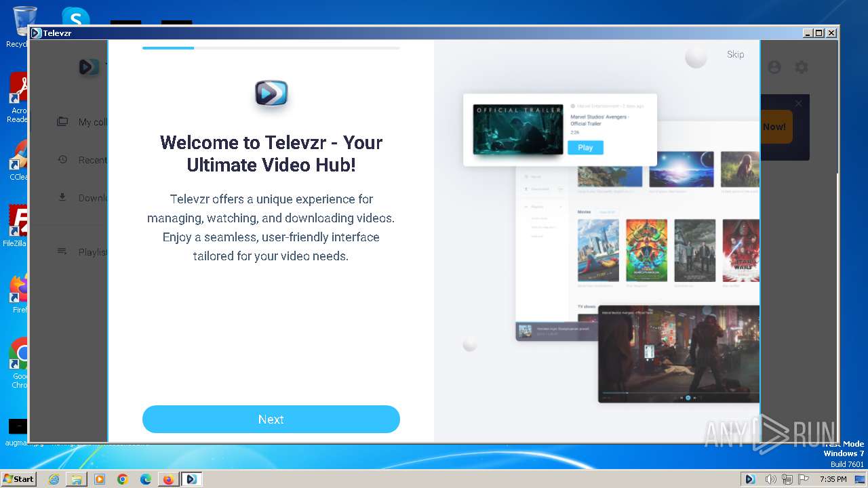Image resolution: width=868 pixels, height=488 pixels.
Task: Click the network icon in system tray
Action: 787,479
